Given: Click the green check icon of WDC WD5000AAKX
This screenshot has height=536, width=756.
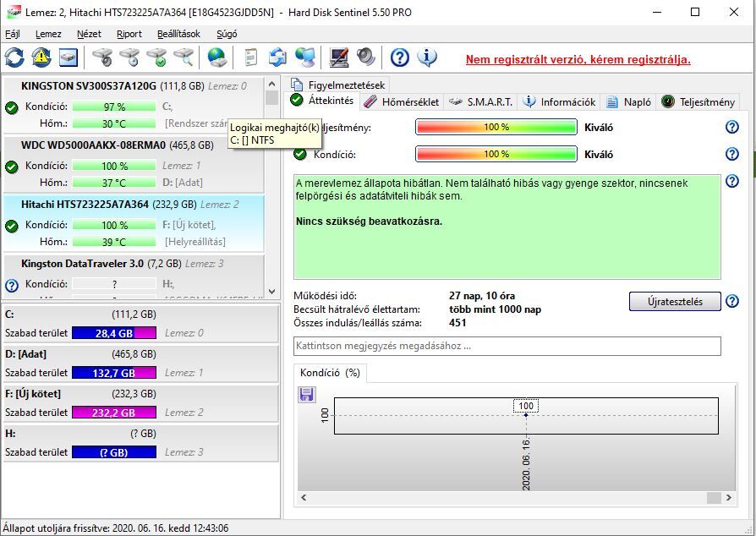Looking at the screenshot, I should (x=12, y=167).
